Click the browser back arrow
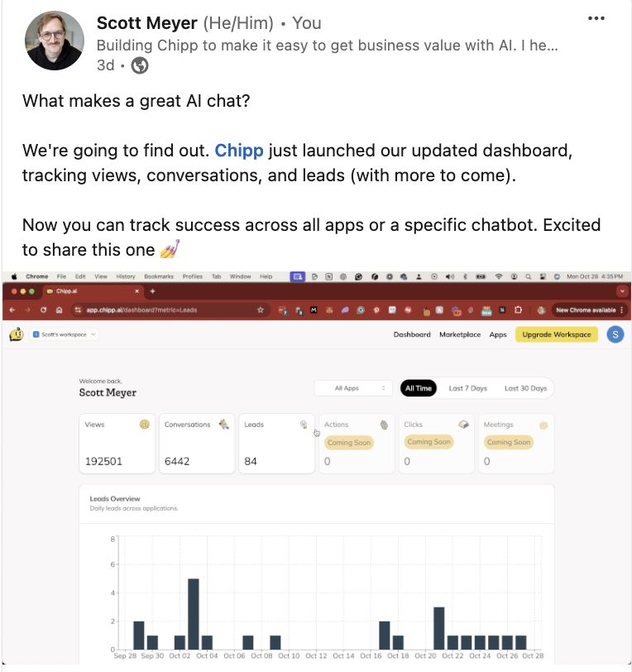This screenshot has width=632, height=672. click(12, 310)
